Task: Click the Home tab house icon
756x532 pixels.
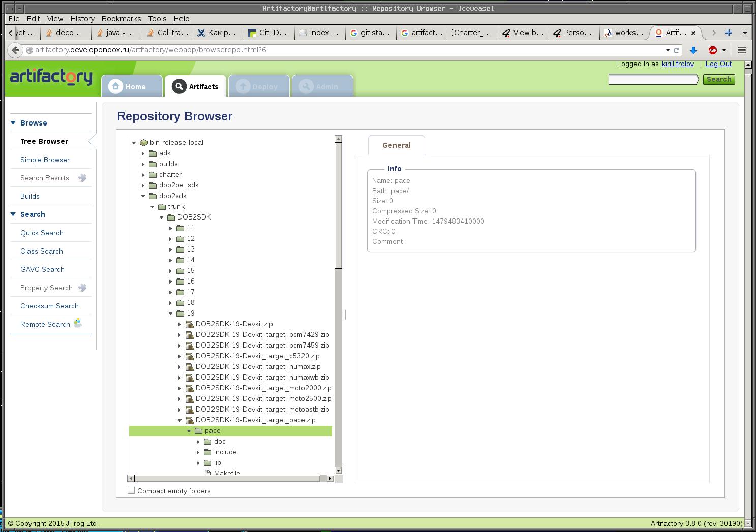Action: [115, 86]
